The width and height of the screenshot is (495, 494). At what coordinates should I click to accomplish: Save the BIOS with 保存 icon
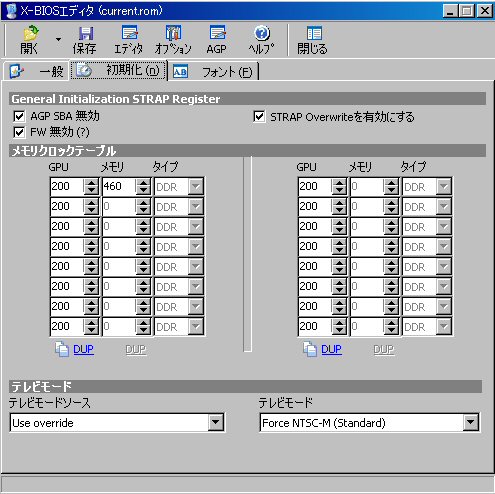click(85, 40)
